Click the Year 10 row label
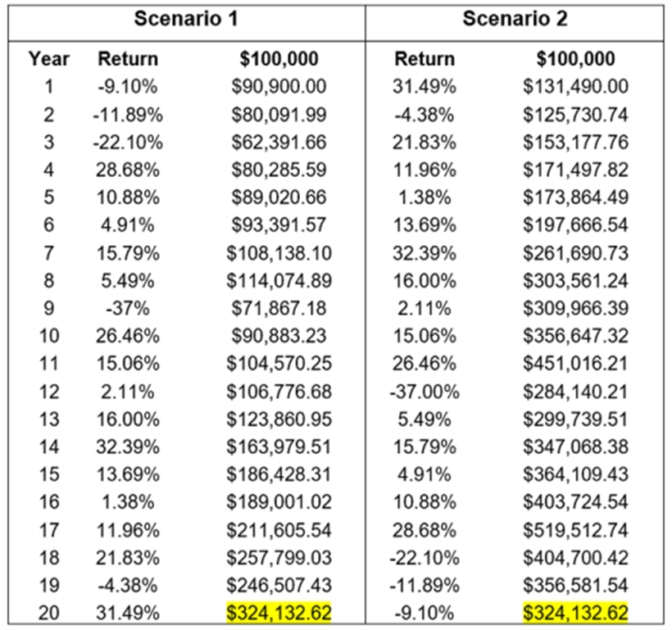The width and height of the screenshot is (672, 630). (48, 337)
